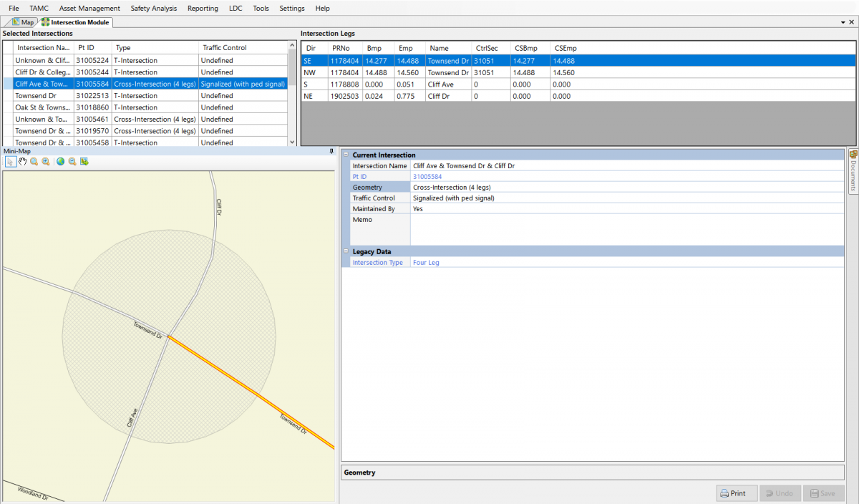Open the Asset Management menu
This screenshot has width=859, height=504.
89,9
